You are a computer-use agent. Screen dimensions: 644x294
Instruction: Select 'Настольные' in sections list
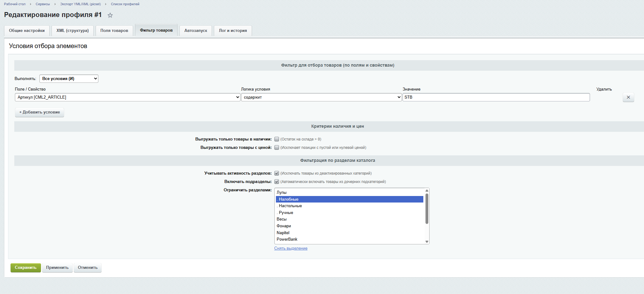pos(350,206)
